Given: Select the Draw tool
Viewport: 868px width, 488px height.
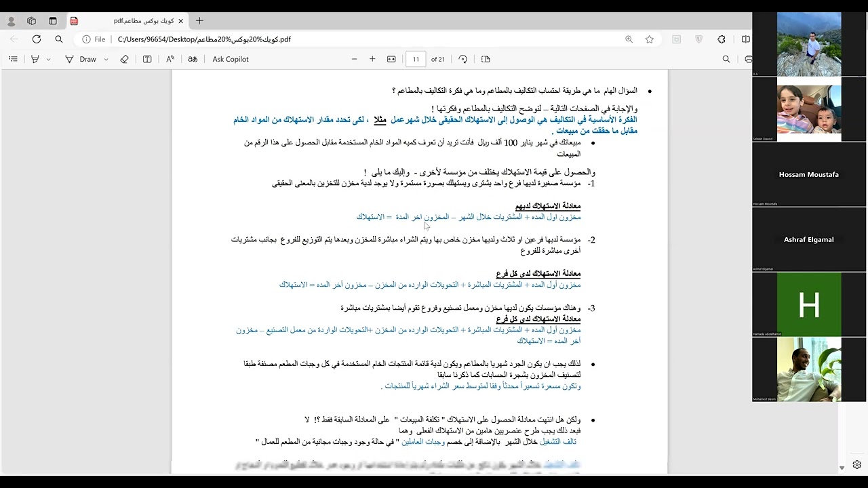Looking at the screenshot, I should (x=81, y=59).
